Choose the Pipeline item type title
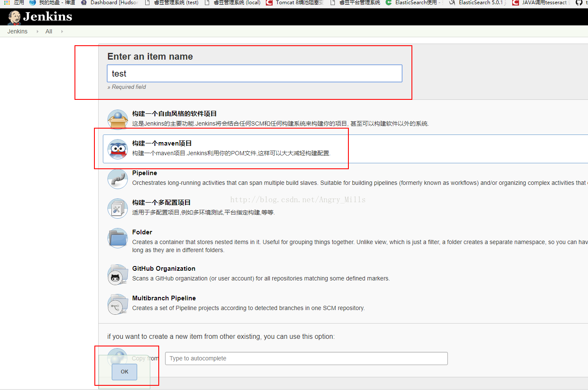This screenshot has width=588, height=390. 144,173
